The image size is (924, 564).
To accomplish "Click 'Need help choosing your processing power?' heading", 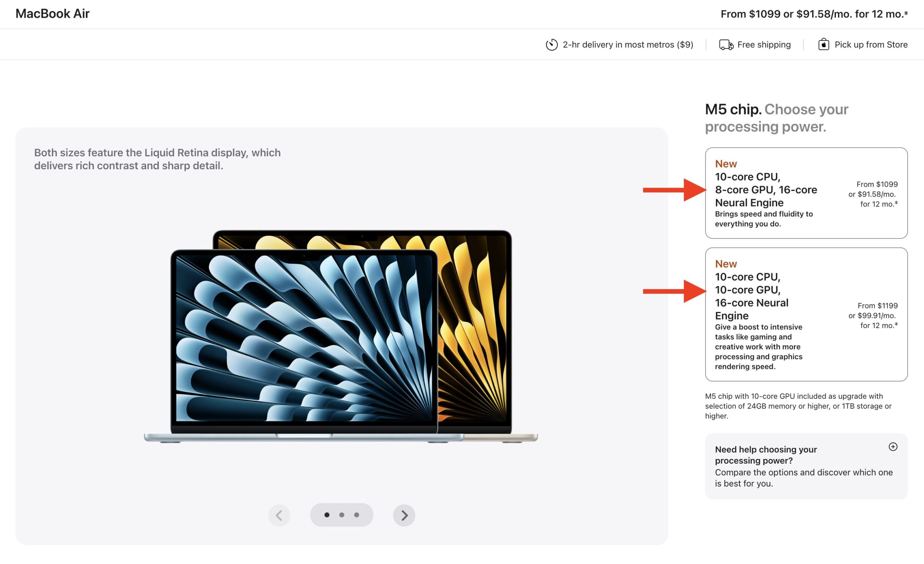I will 766,455.
